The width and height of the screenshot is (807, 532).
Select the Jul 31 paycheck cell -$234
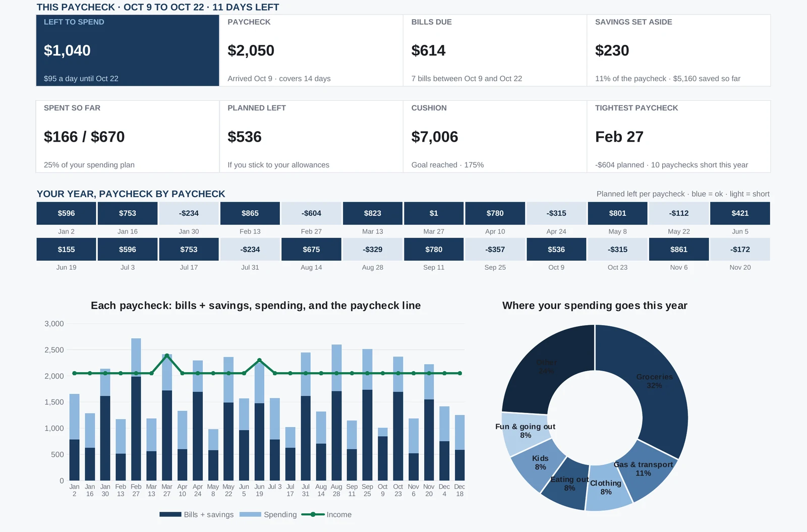[x=250, y=250]
